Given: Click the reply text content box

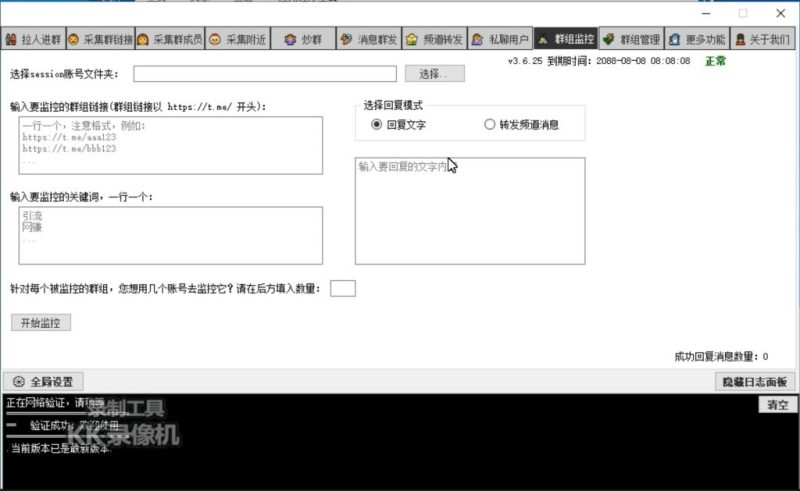Looking at the screenshot, I should point(470,211).
